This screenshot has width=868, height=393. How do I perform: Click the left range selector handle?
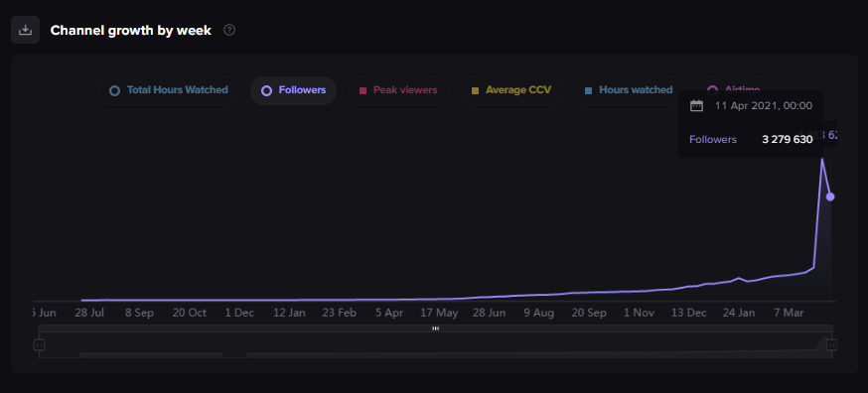pos(39,344)
